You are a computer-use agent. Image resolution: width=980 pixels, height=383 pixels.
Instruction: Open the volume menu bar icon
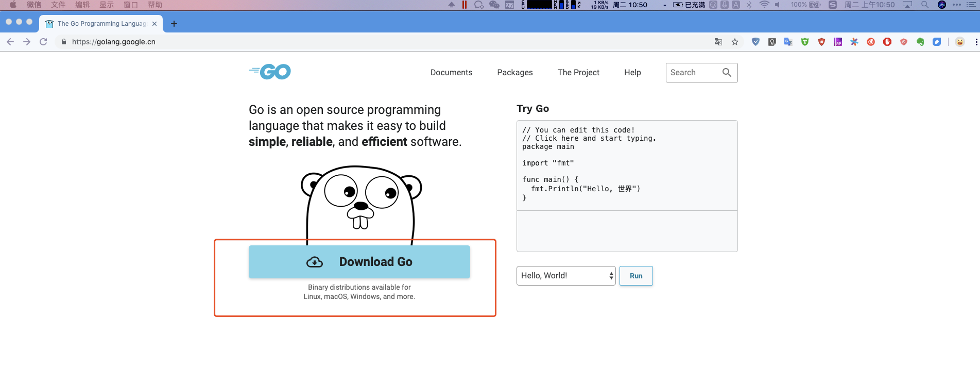pyautogui.click(x=778, y=5)
